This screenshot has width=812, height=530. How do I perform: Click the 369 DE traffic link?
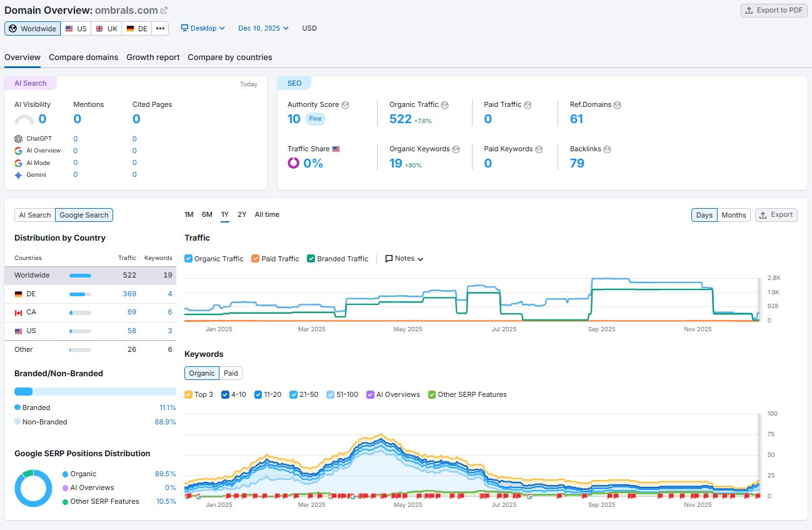(x=129, y=294)
